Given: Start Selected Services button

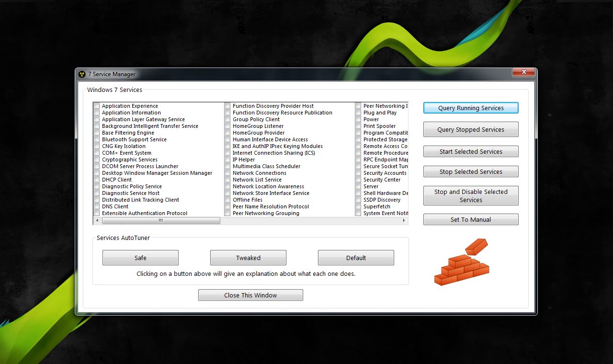Looking at the screenshot, I should pos(471,151).
